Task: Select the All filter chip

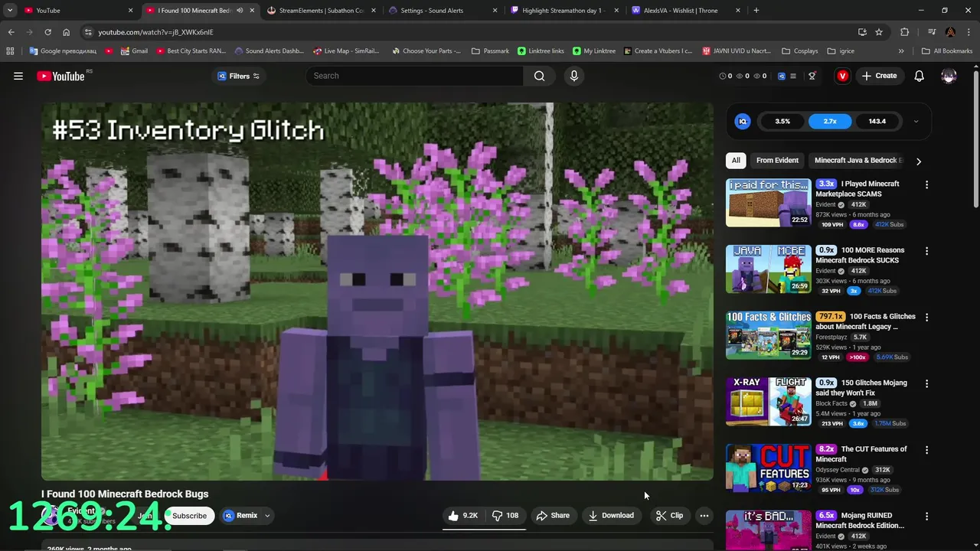Action: [736, 161]
